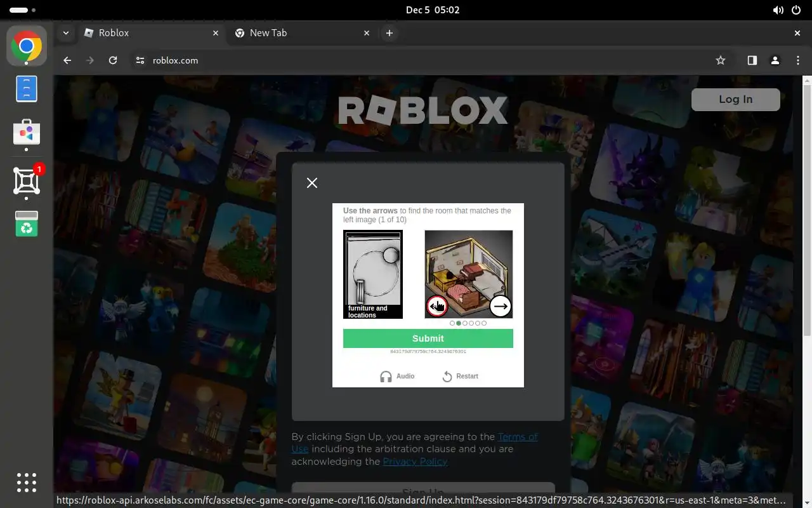Open the Chrome profile menu
The height and width of the screenshot is (508, 812).
point(775,60)
